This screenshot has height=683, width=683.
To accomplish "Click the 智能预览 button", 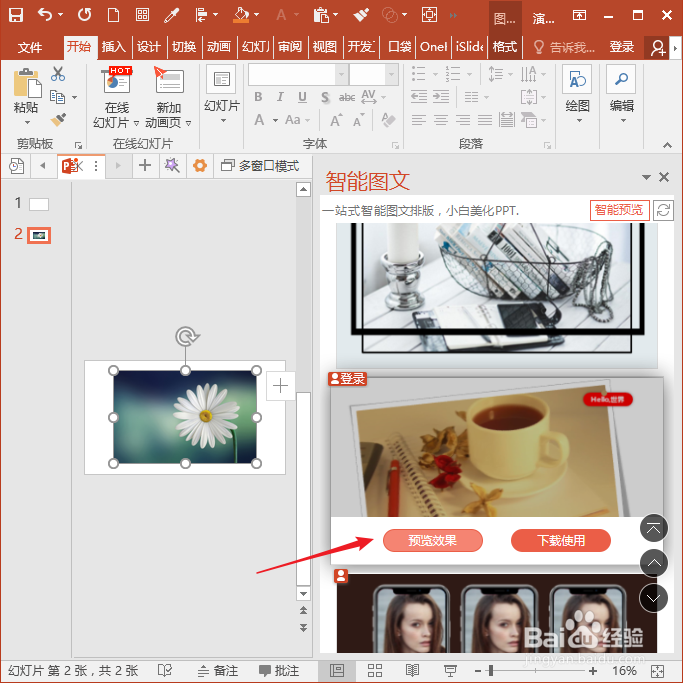I will (x=619, y=210).
